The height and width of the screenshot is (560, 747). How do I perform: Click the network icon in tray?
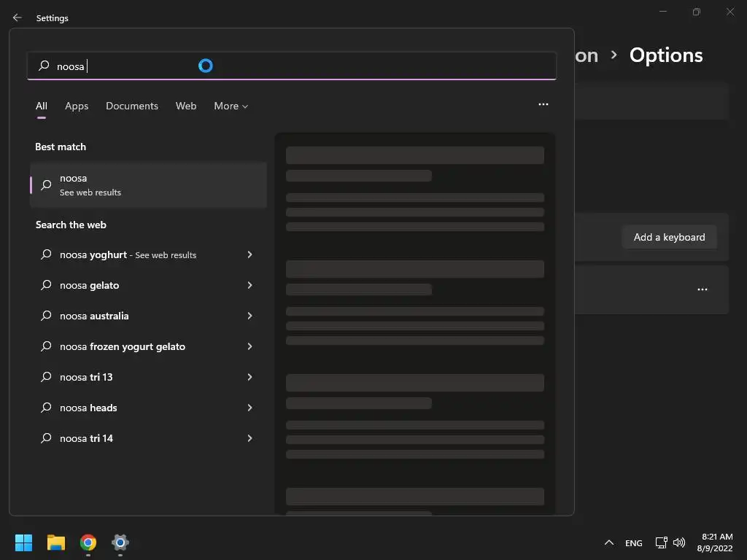point(661,542)
